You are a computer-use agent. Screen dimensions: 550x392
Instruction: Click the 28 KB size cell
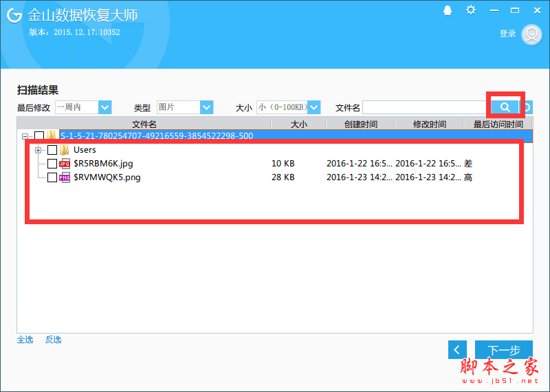283,177
